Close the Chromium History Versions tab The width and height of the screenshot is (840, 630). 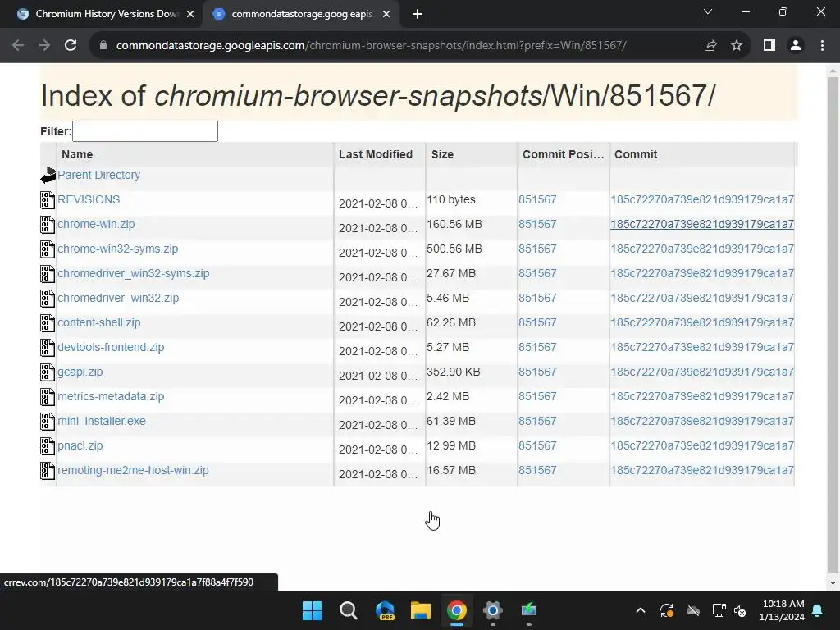[189, 15]
